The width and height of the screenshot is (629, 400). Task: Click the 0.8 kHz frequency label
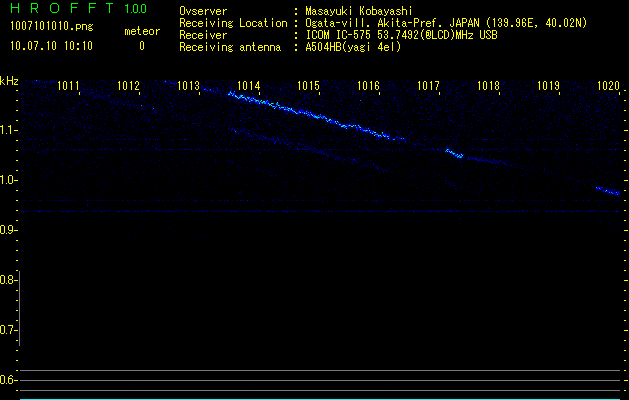pyautogui.click(x=8, y=280)
